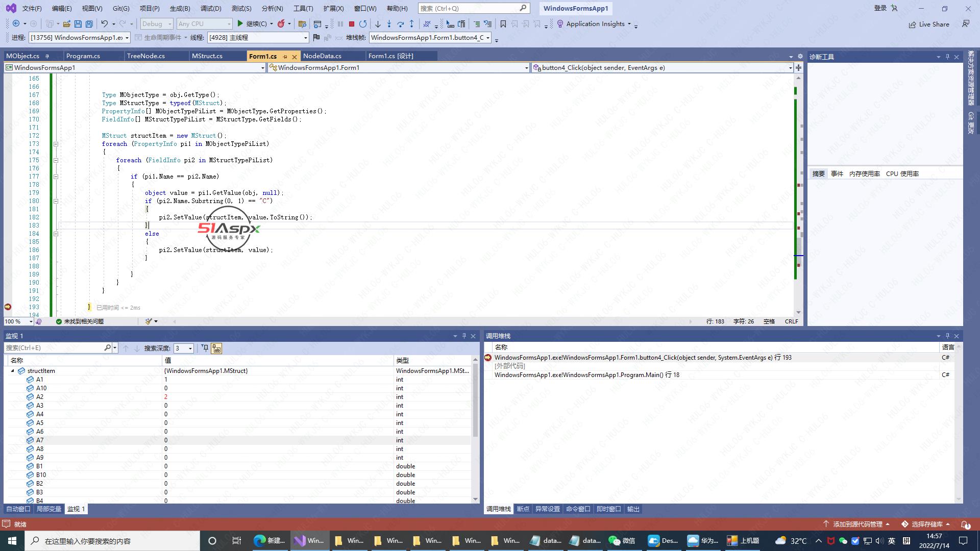Click the Live Share button

(x=929, y=24)
